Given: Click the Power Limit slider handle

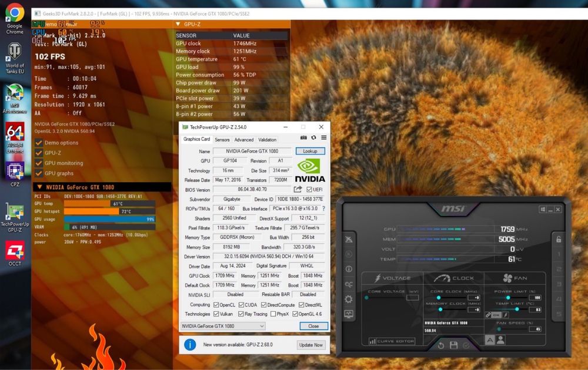Looking at the screenshot, I should (508, 298).
